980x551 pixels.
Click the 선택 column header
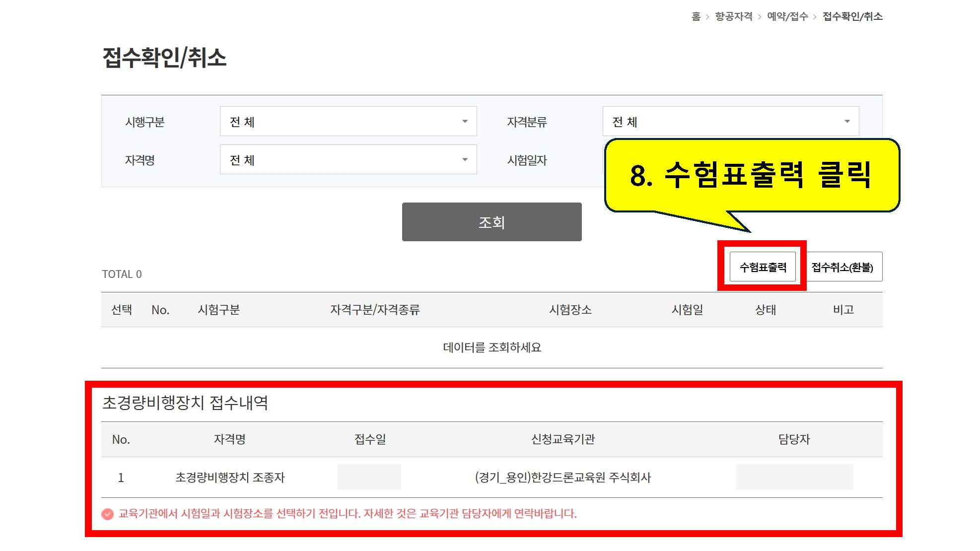(x=122, y=310)
